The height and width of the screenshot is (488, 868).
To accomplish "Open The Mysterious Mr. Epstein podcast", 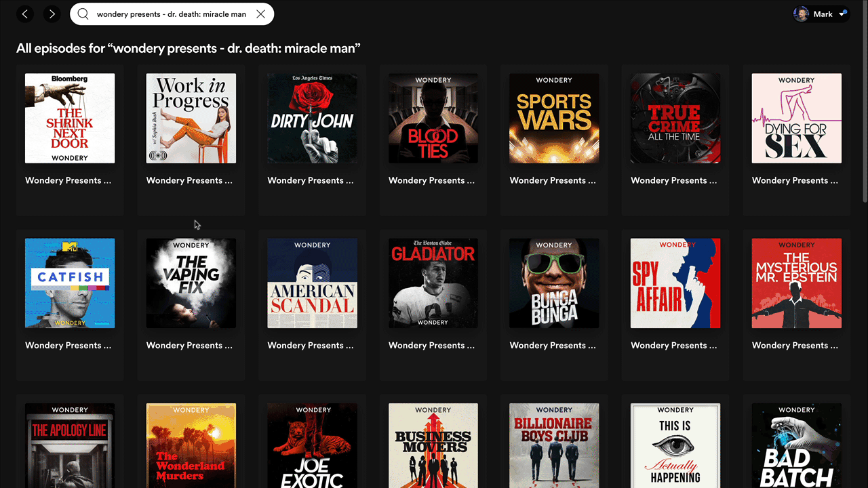I will coord(796,283).
